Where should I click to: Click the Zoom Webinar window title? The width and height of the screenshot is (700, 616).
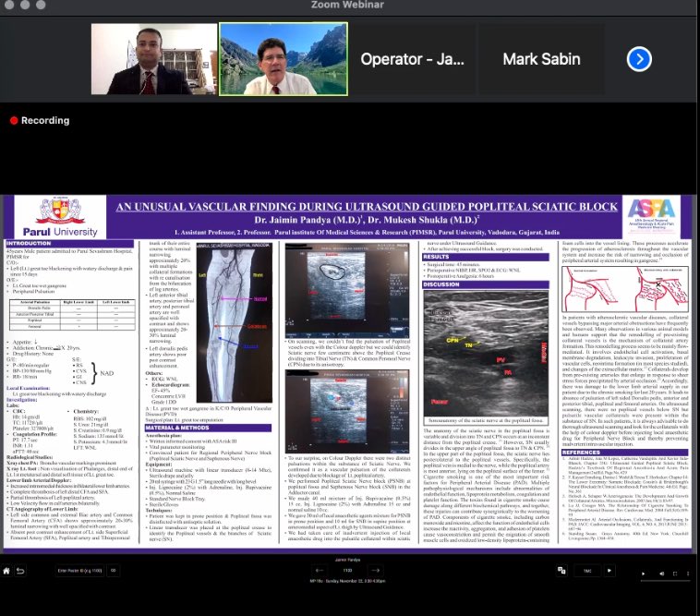[x=347, y=5]
